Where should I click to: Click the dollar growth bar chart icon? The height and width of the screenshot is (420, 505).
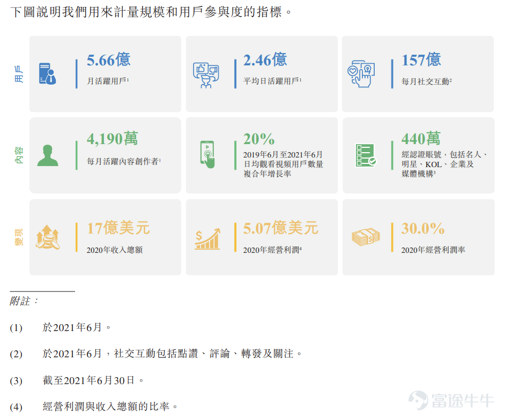coord(207,239)
